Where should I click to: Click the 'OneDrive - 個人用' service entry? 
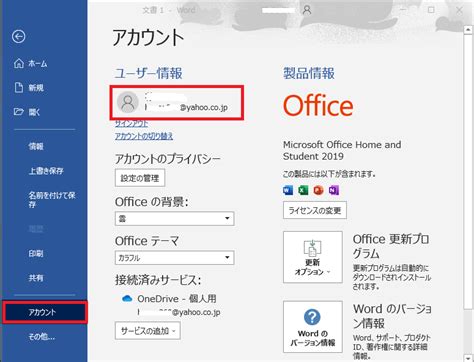tap(177, 299)
